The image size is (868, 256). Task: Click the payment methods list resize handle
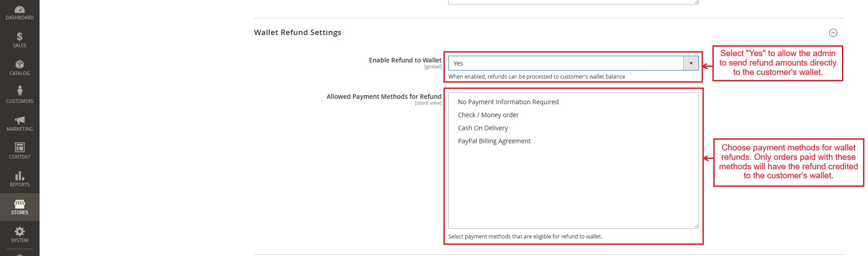click(x=696, y=226)
